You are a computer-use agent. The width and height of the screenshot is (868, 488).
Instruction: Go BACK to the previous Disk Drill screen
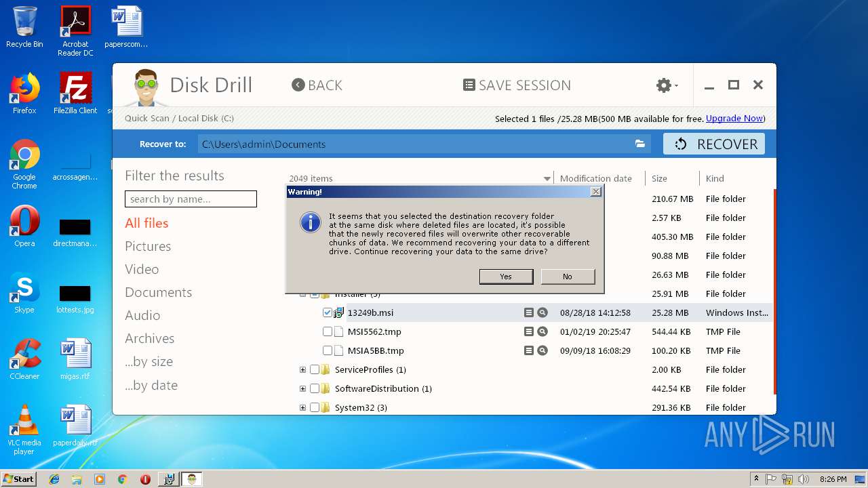click(x=317, y=85)
